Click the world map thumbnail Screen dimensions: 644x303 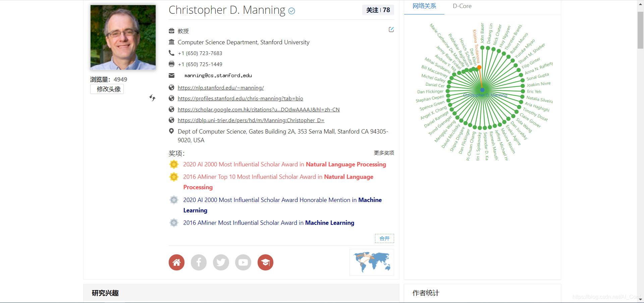(372, 262)
